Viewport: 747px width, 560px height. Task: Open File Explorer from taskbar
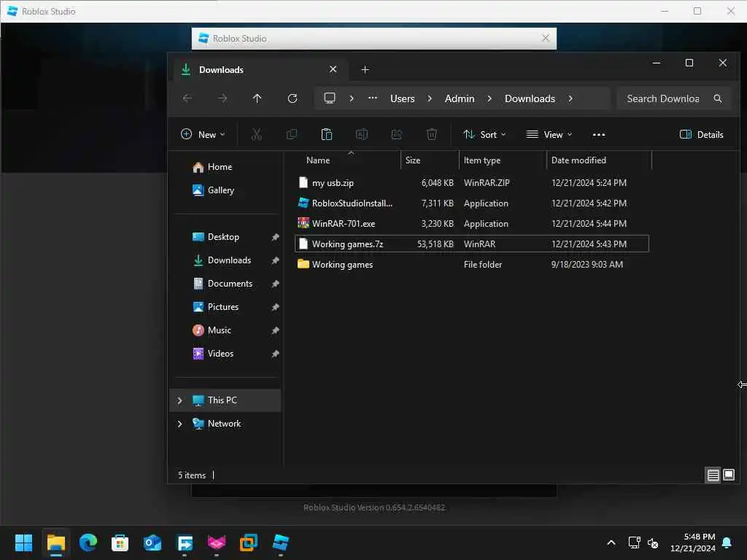point(55,542)
